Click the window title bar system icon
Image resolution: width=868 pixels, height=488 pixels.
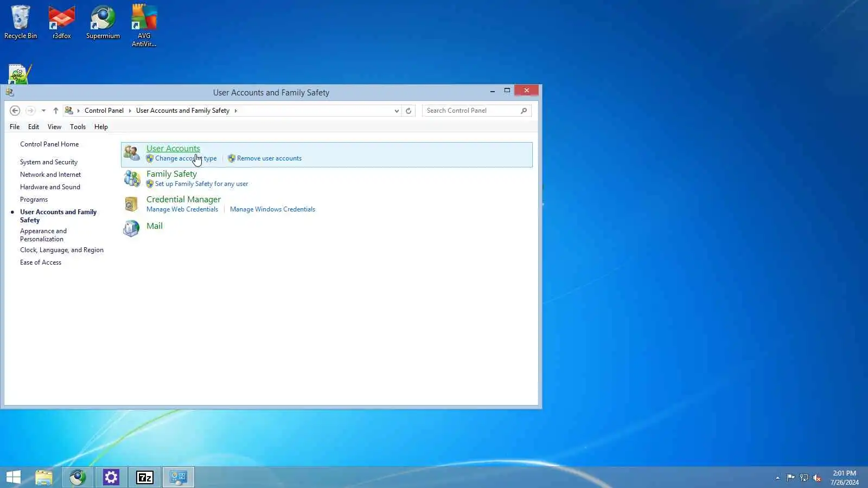[x=10, y=92]
